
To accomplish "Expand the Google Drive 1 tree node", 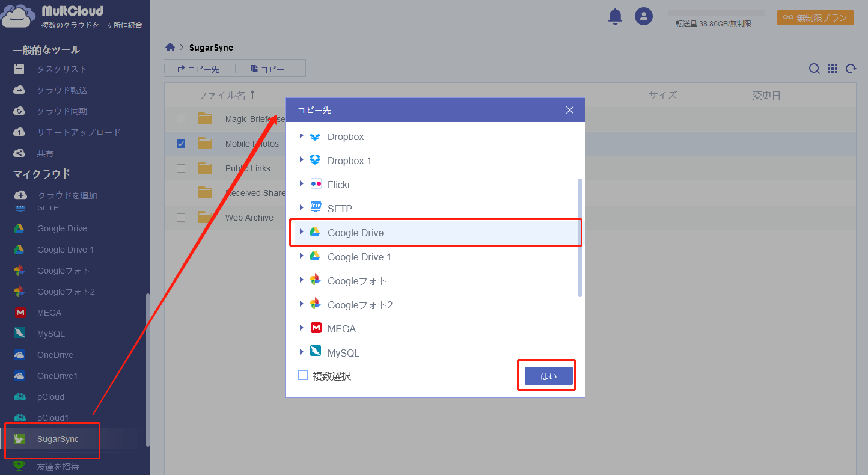I will [302, 256].
